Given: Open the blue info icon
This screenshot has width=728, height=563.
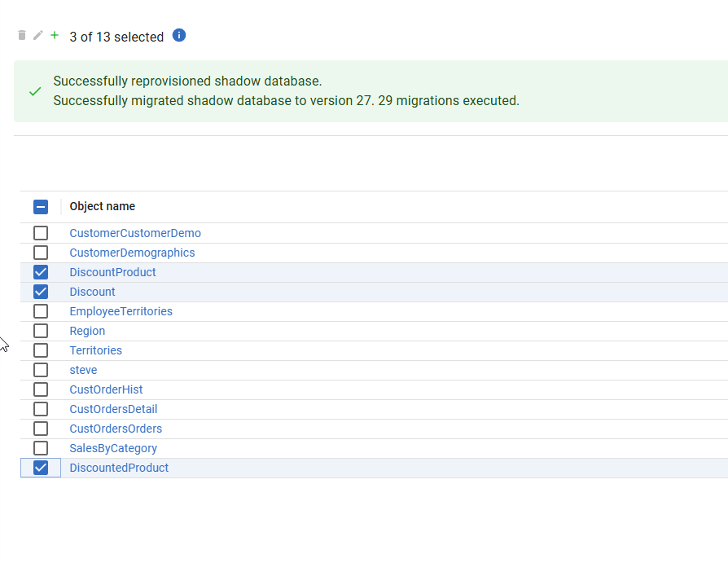Looking at the screenshot, I should pos(179,35).
